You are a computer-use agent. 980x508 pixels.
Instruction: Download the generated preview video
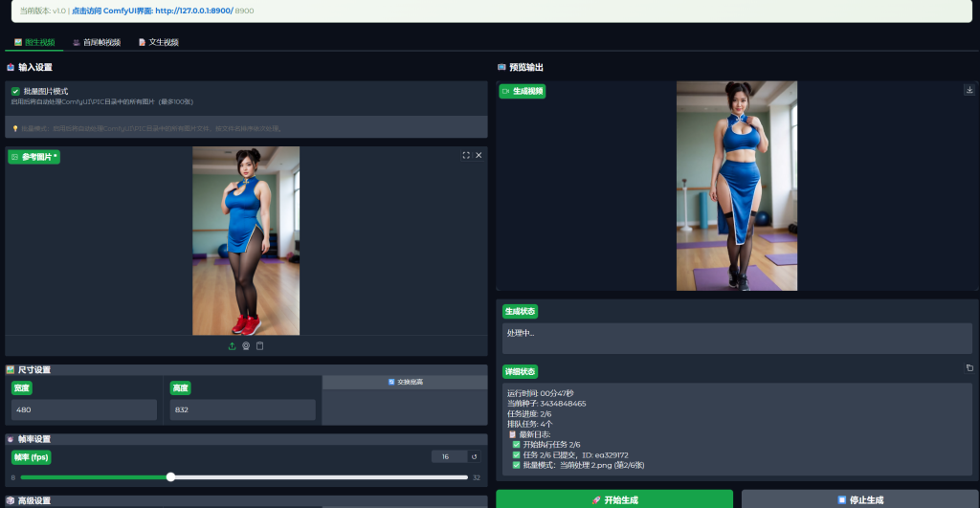pyautogui.click(x=969, y=90)
